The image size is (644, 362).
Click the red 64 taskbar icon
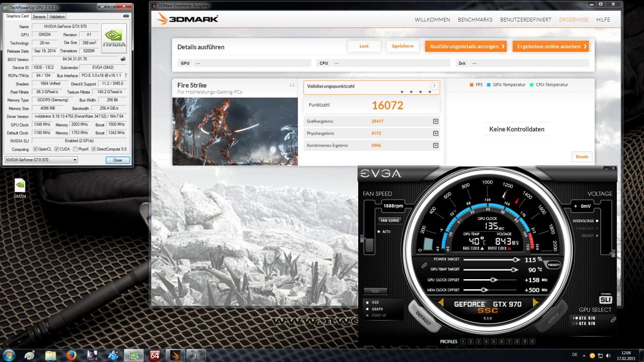(155, 355)
